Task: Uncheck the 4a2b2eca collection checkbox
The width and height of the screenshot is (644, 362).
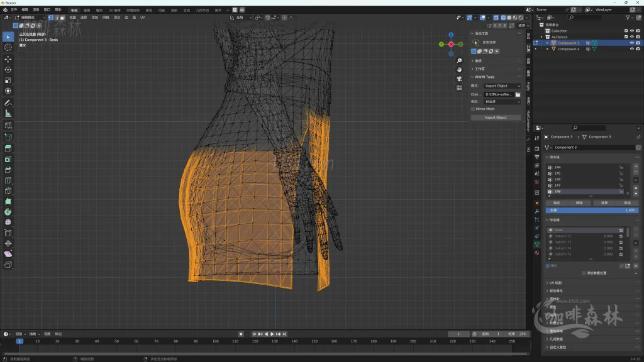Action: coord(626,37)
